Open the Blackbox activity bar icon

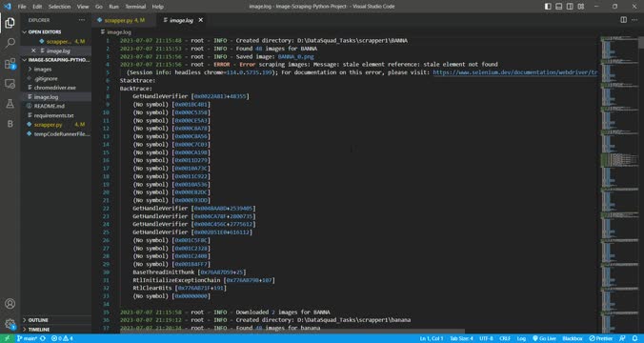(x=10, y=124)
